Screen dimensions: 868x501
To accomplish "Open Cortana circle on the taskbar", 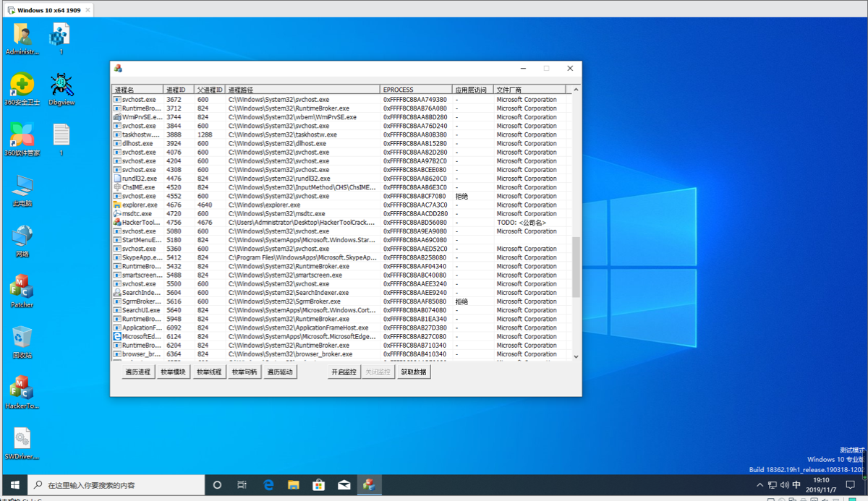I will click(216, 484).
